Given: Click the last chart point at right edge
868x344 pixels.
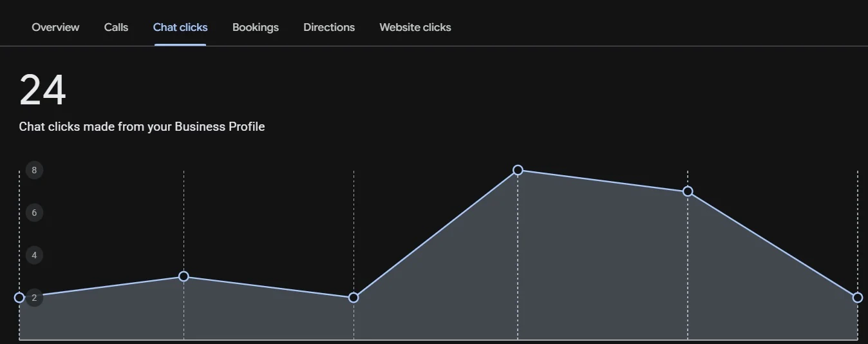Looking at the screenshot, I should [x=858, y=298].
